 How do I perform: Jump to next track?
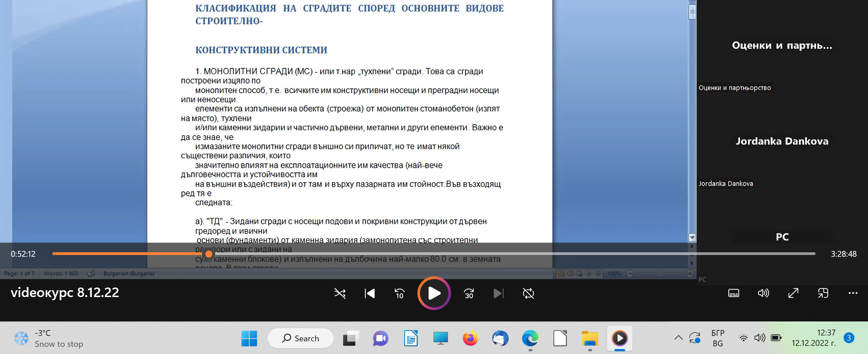pyautogui.click(x=498, y=293)
